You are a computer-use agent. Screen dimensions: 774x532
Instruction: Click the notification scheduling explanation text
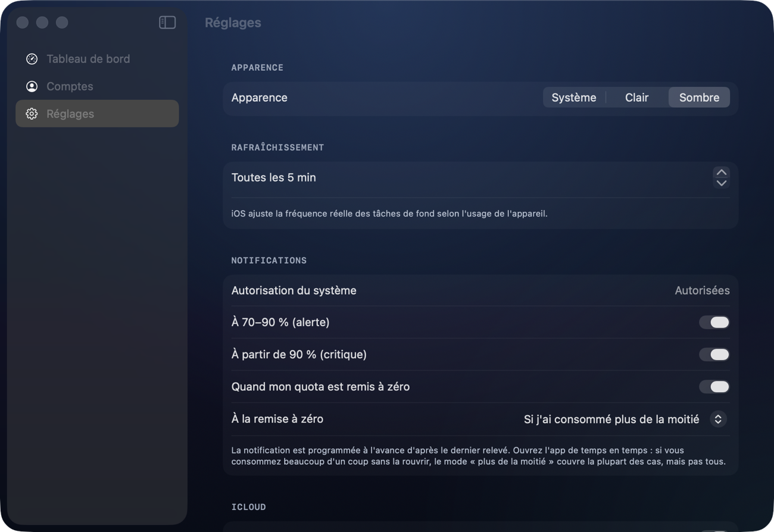coord(479,456)
